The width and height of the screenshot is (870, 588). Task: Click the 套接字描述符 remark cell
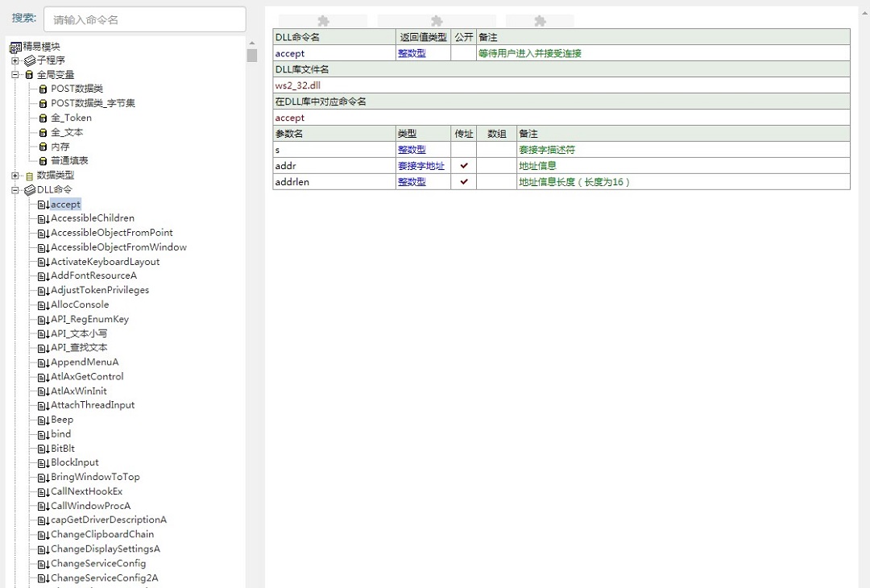pyautogui.click(x=684, y=150)
